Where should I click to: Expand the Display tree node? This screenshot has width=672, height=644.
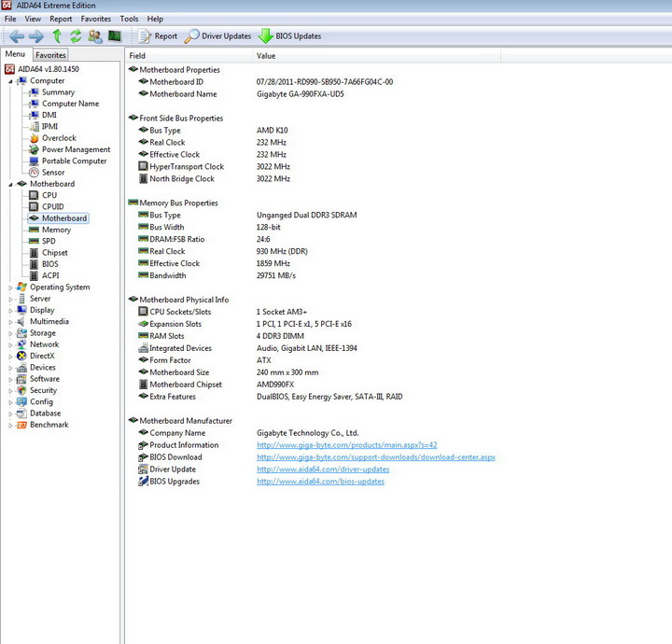point(10,311)
